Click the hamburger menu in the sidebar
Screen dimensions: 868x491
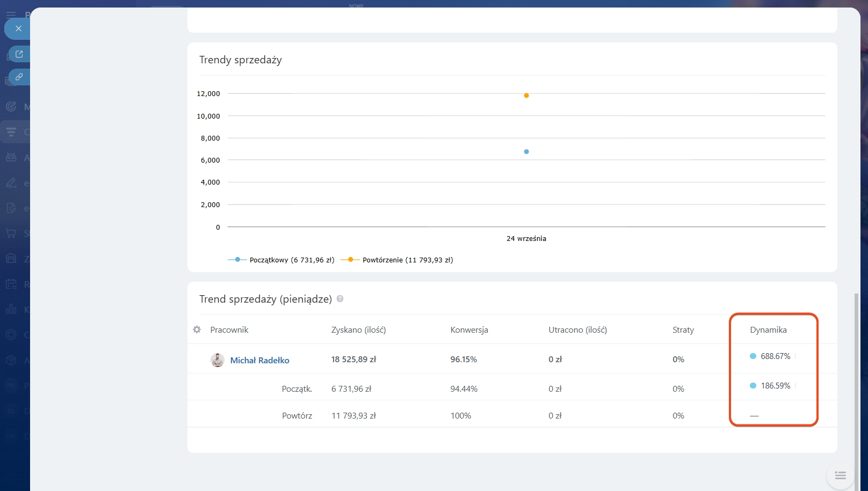click(11, 14)
